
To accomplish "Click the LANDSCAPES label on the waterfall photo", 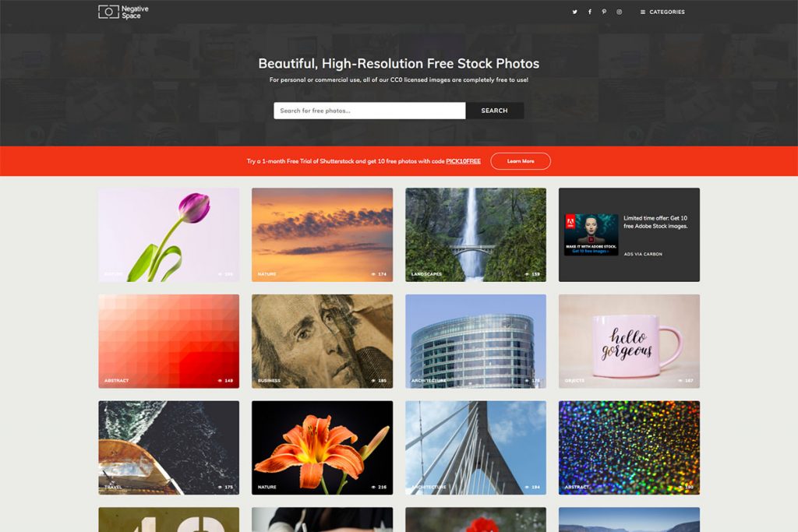I will tap(426, 274).
